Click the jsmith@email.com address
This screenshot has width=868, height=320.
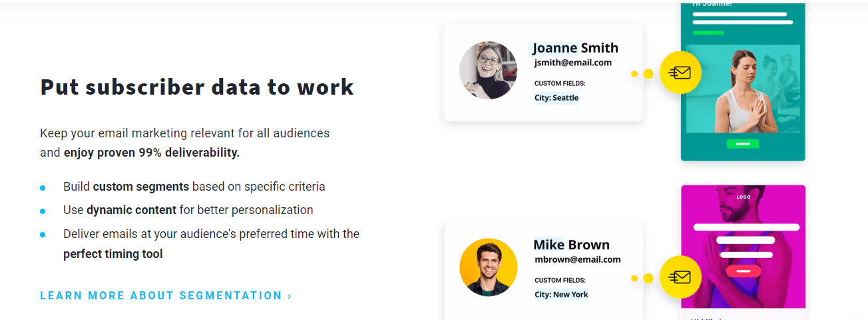pos(573,63)
